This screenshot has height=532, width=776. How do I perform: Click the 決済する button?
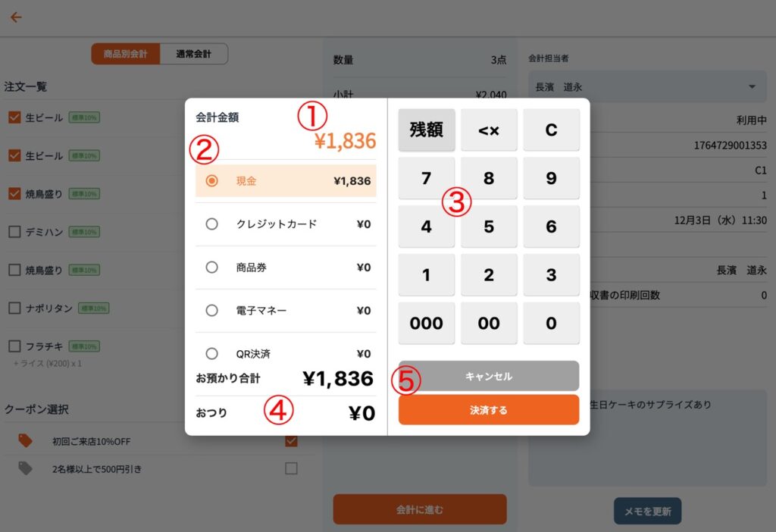(x=489, y=410)
